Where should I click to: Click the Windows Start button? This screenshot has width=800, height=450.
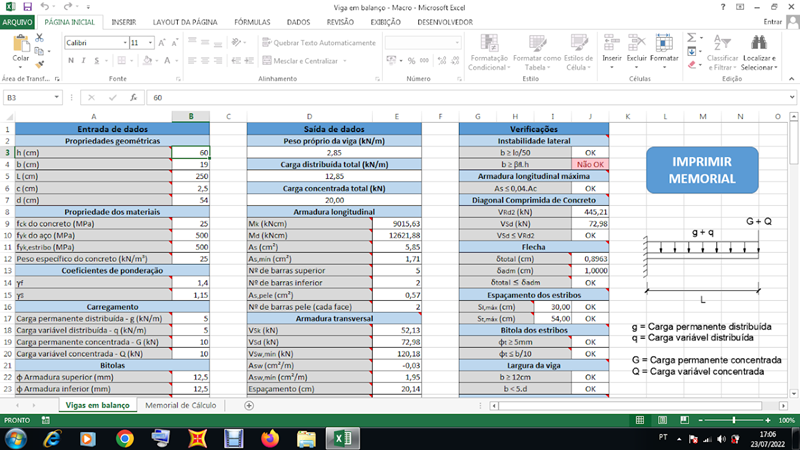[16, 438]
